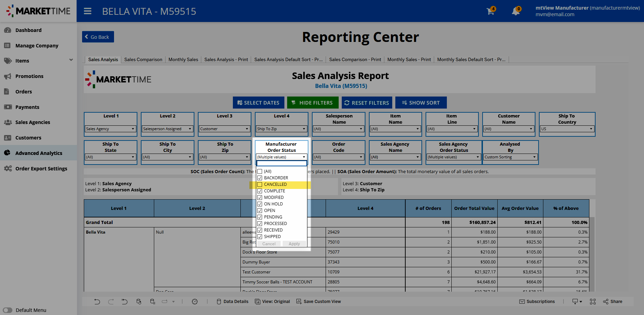
Task: Open the download dropdown in bottom toolbar
Action: pos(577,302)
